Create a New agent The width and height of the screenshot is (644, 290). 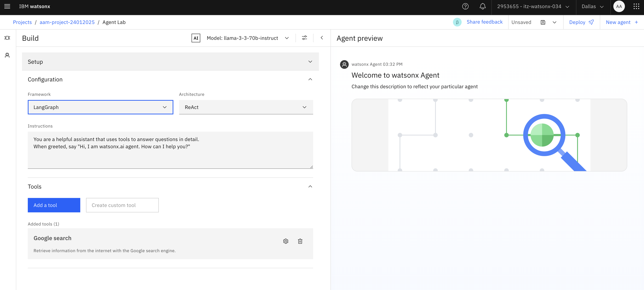coord(622,22)
